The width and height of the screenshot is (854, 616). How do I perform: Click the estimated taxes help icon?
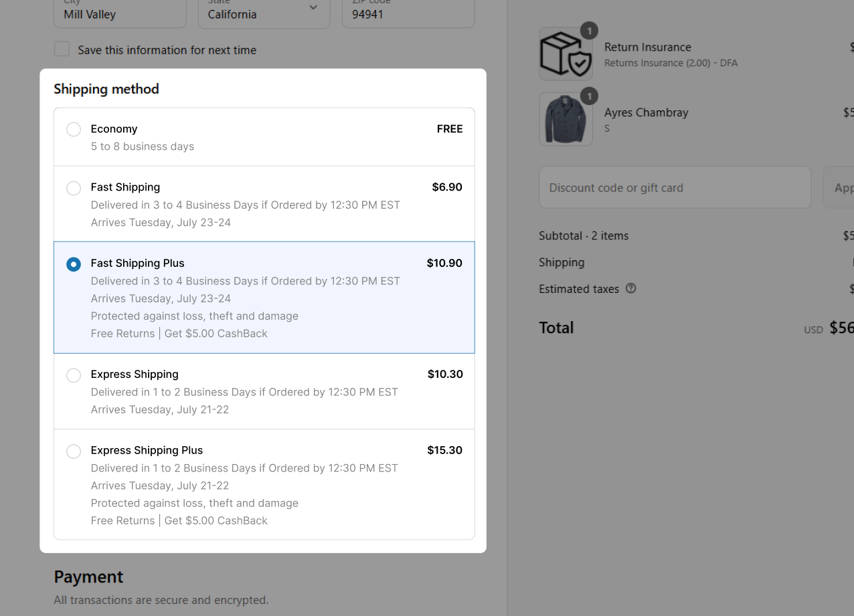(x=630, y=288)
